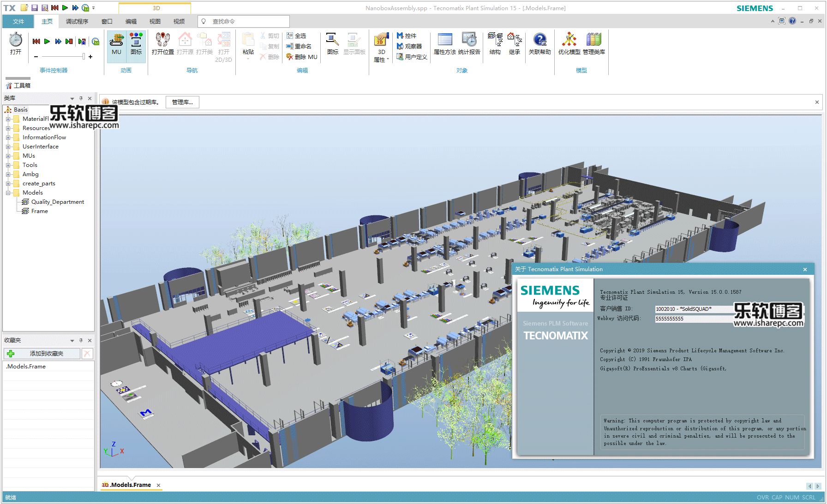Open the event controller (打开)
The height and width of the screenshot is (504, 827).
[16, 44]
